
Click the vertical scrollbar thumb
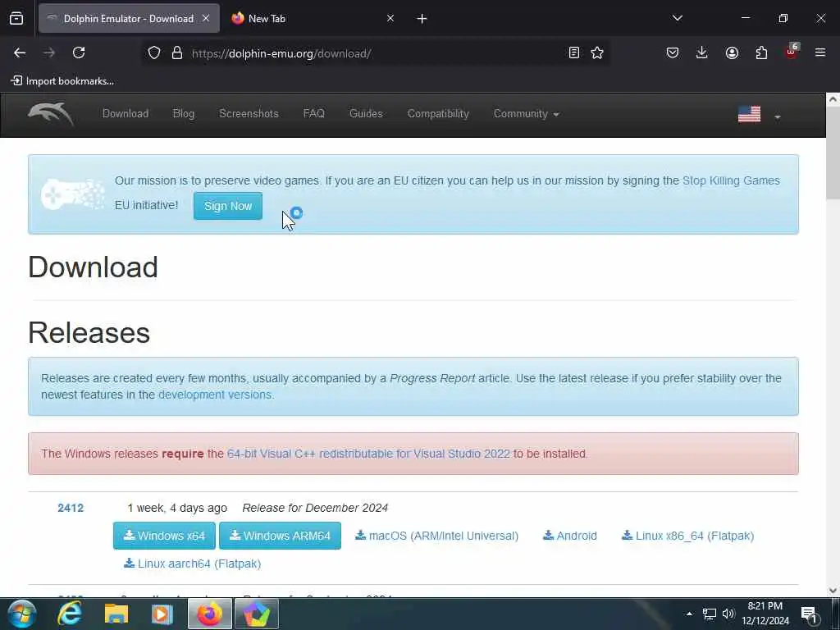point(833,152)
